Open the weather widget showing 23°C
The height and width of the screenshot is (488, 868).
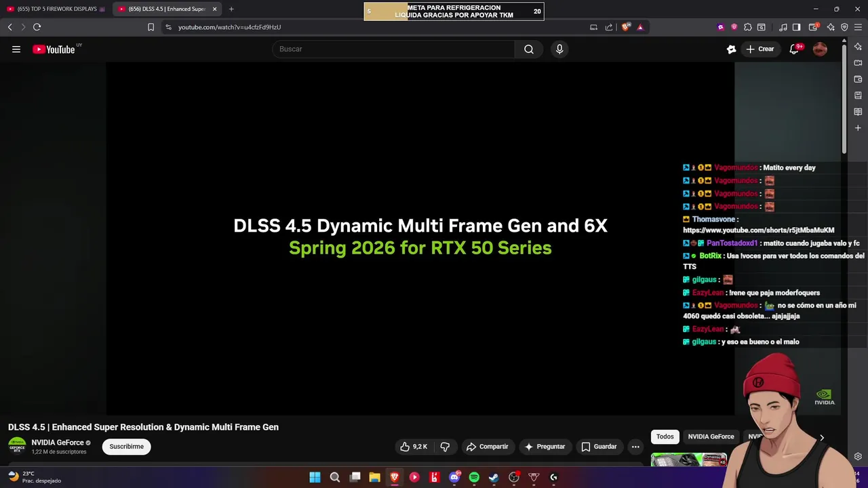(x=34, y=477)
